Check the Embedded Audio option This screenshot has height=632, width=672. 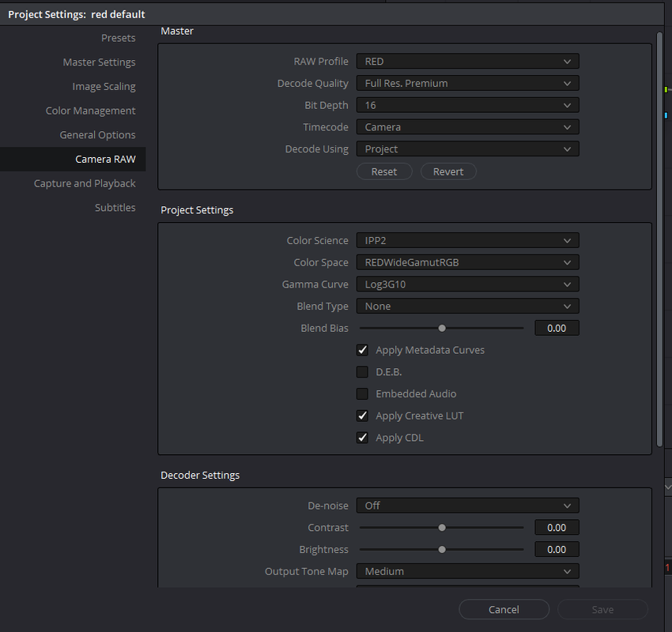coord(363,393)
